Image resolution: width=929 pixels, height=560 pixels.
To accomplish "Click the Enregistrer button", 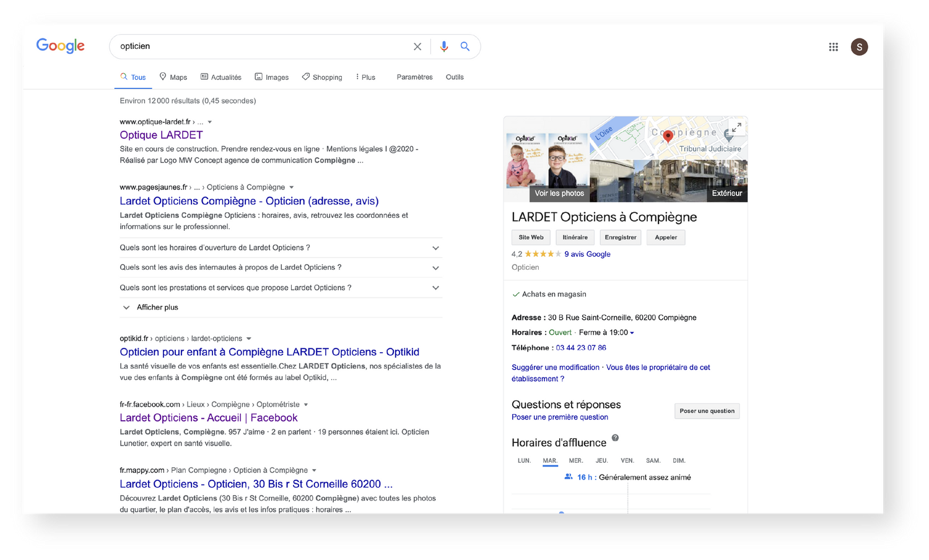I will [x=621, y=237].
